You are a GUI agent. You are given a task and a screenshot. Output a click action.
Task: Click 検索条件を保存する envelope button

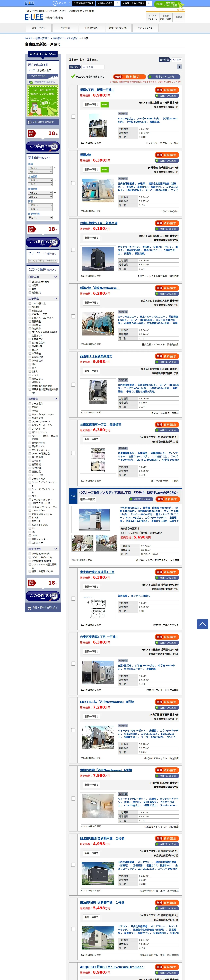point(42,82)
